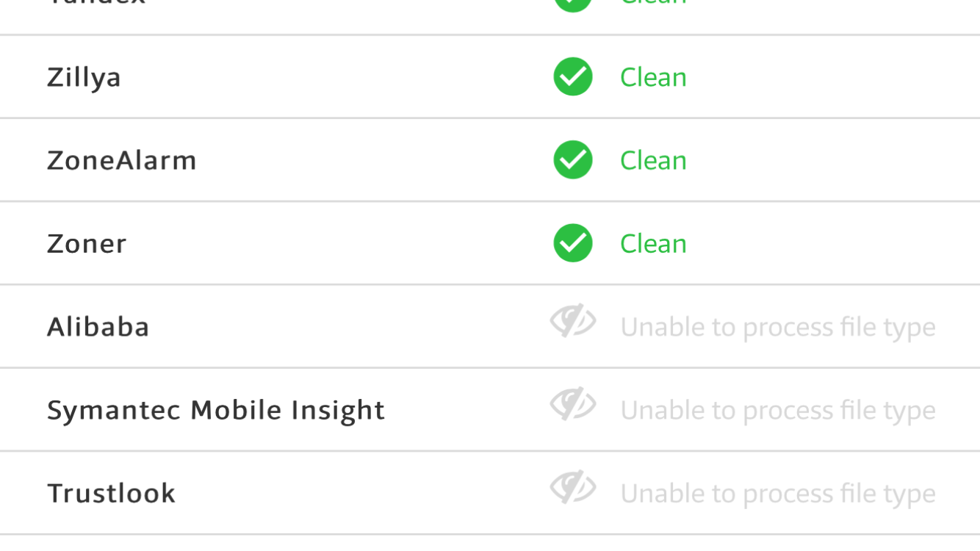Viewport: 980px width, 551px height.
Task: Click the Clean result text for Zillya
Action: coord(653,77)
